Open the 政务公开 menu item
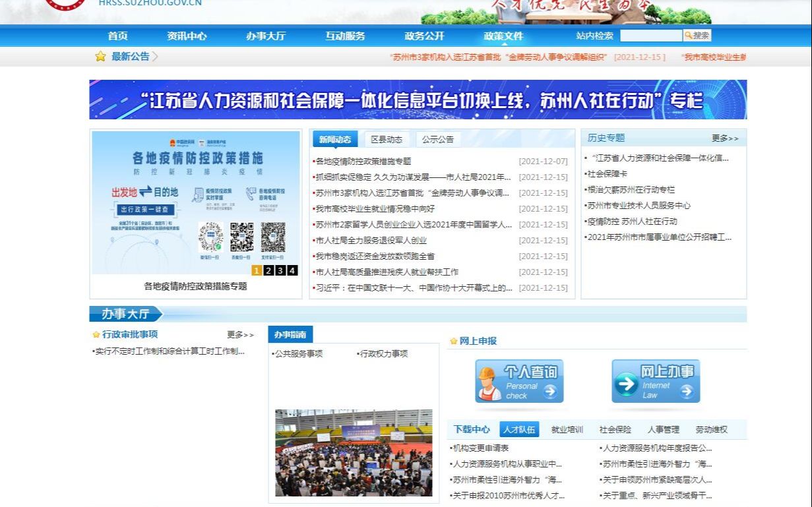The image size is (812, 507). click(x=426, y=36)
